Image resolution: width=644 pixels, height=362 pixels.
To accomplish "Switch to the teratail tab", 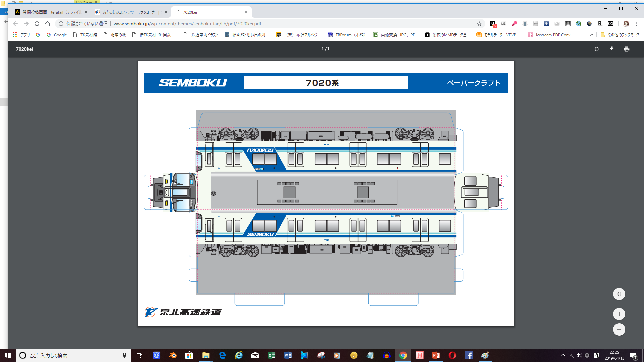I will 50,12.
